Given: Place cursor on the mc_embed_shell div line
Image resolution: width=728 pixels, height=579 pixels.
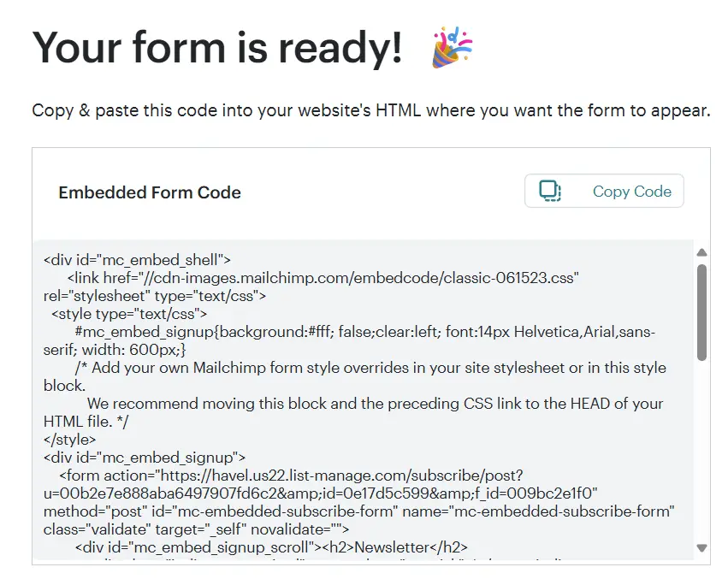Looking at the screenshot, I should coord(137,259).
